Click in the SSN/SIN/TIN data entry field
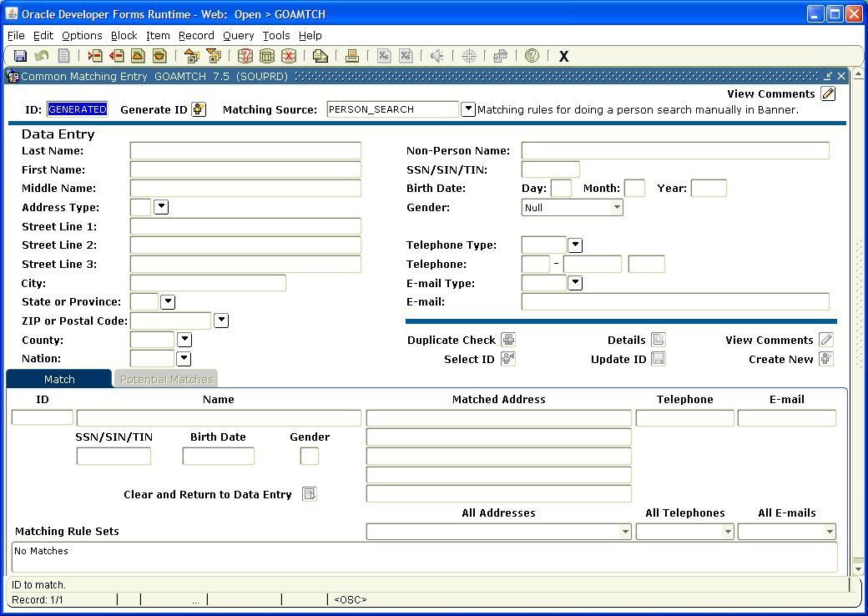This screenshot has height=616, width=868. [x=551, y=169]
